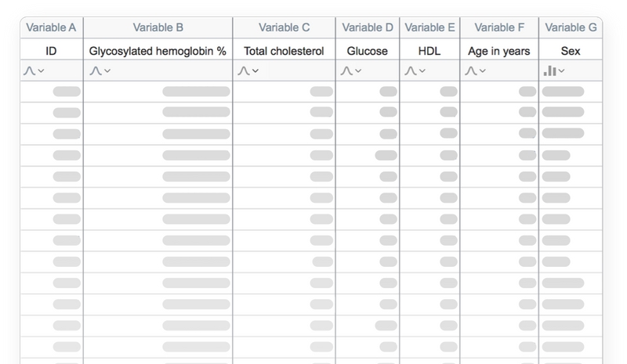The image size is (627, 364).
Task: Expand the type dropdown chevron under HDL
Action: coord(422,71)
